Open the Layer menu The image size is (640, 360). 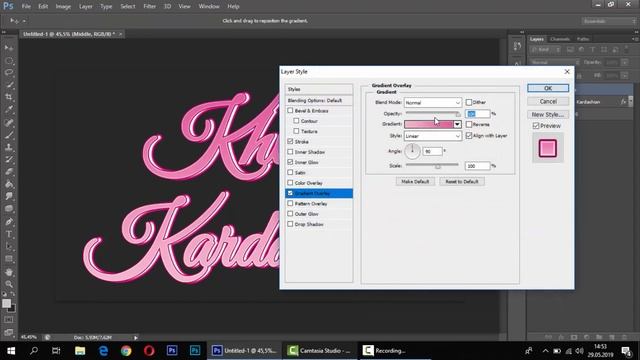pos(85,7)
